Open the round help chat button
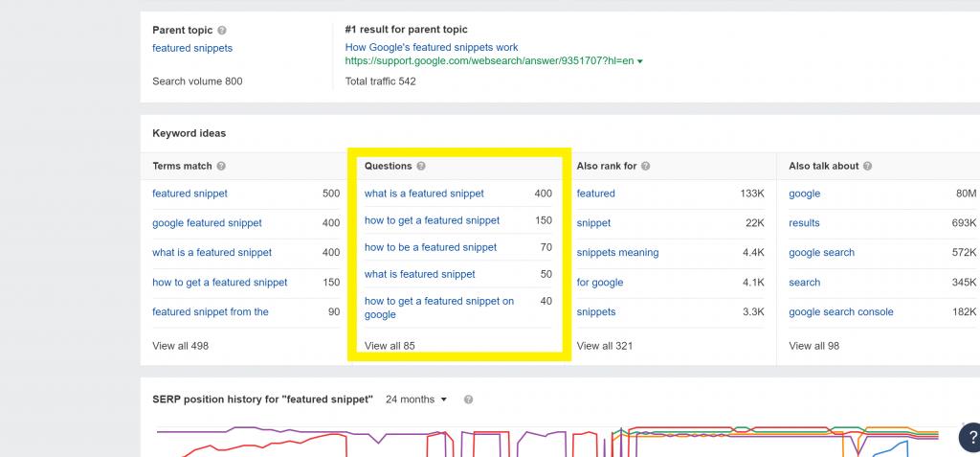980x457 pixels. (970, 436)
